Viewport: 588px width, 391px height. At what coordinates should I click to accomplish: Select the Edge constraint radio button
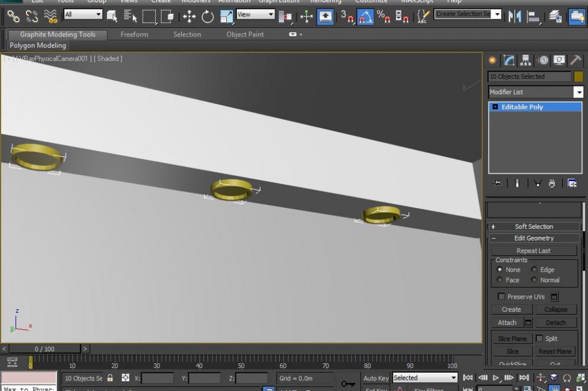click(534, 270)
